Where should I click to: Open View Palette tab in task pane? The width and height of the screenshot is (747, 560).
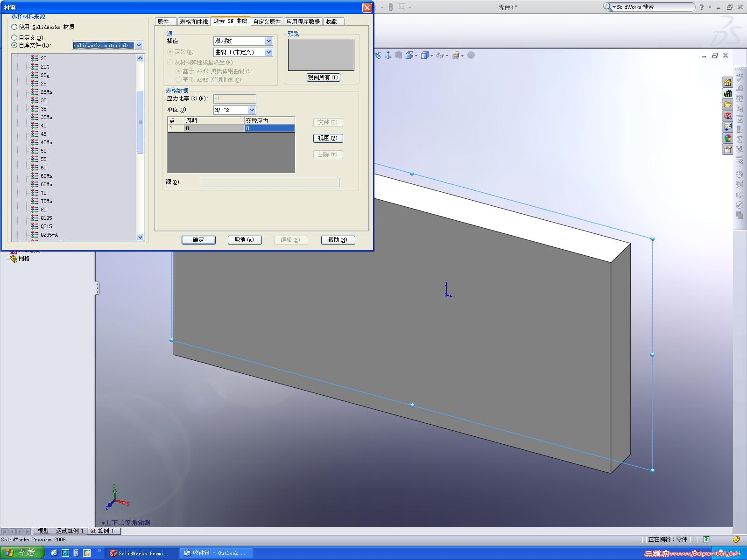pyautogui.click(x=727, y=127)
